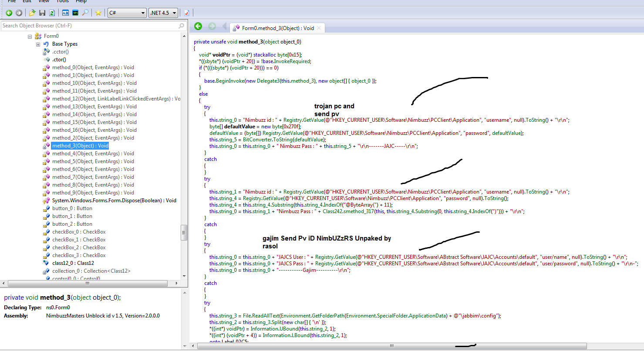This screenshot has width=644, height=351.
Task: Click the AB toolbar icon
Action: pyautogui.click(x=65, y=13)
